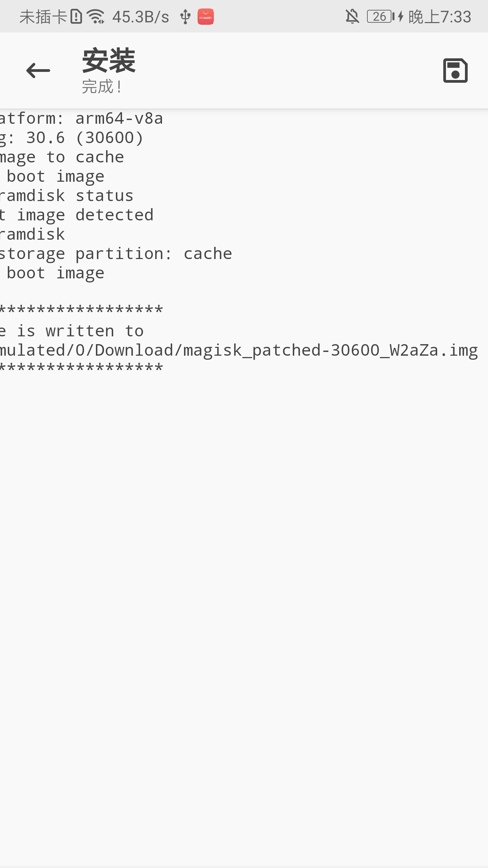Tap the "is written to" log line
The image size is (488, 868).
(72, 331)
